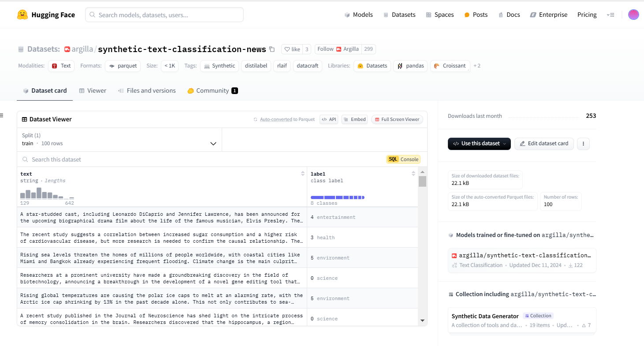
Task: Click the pandas library tag
Action: click(410, 66)
